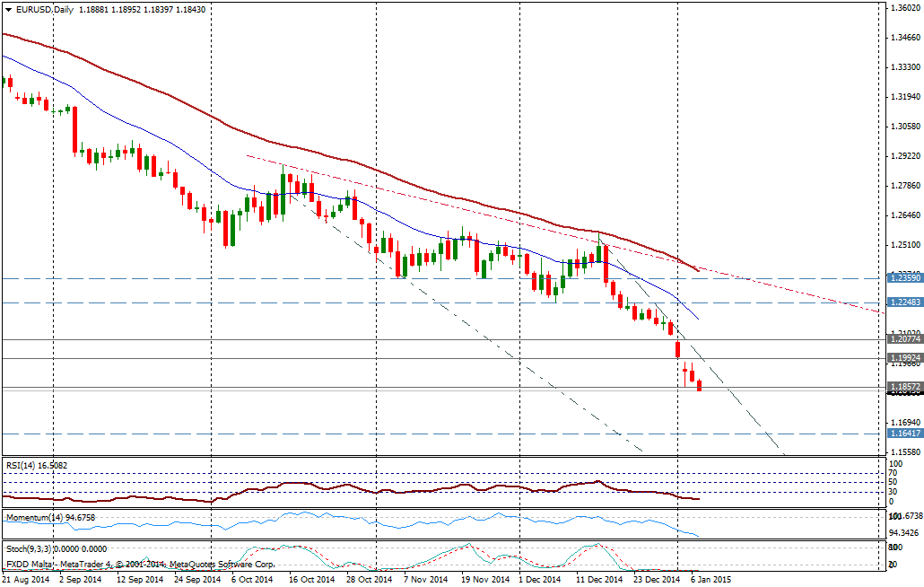This screenshot has width=924, height=587.
Task: Click the 1.36020 top price scale label
Action: pos(904,8)
